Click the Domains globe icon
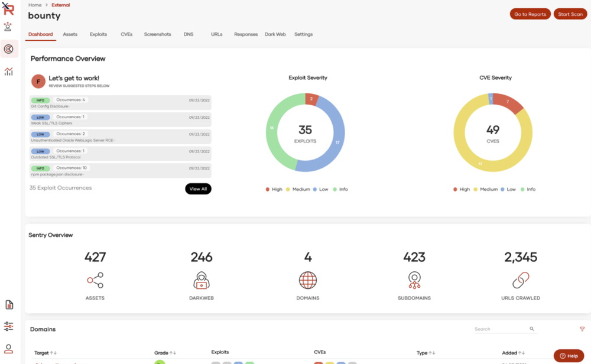This screenshot has width=591, height=364. 308,280
